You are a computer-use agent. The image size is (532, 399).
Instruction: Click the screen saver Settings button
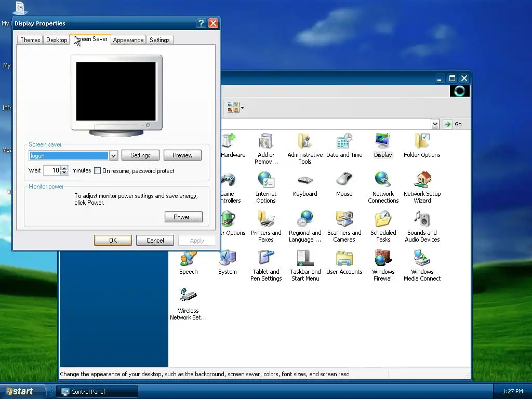point(140,155)
